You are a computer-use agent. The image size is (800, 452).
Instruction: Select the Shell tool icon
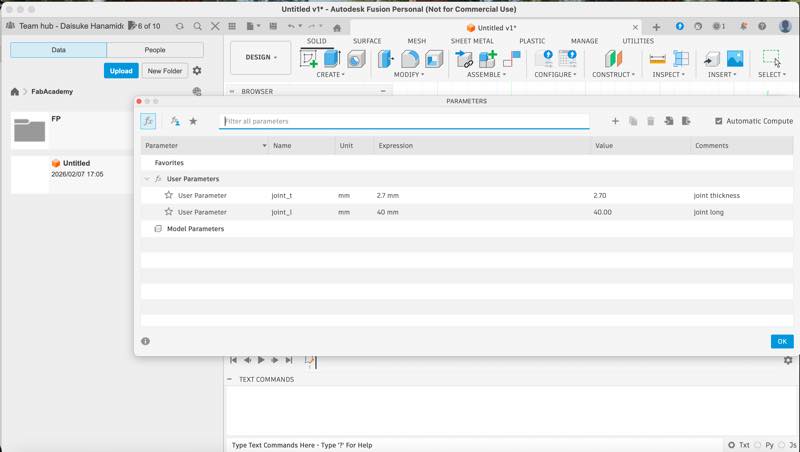pos(434,59)
